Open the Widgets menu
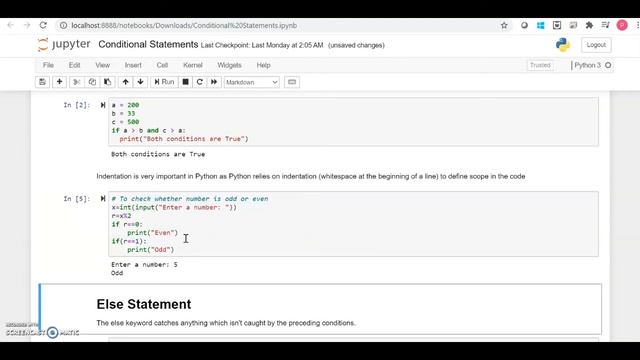The height and width of the screenshot is (360, 640). (229, 65)
